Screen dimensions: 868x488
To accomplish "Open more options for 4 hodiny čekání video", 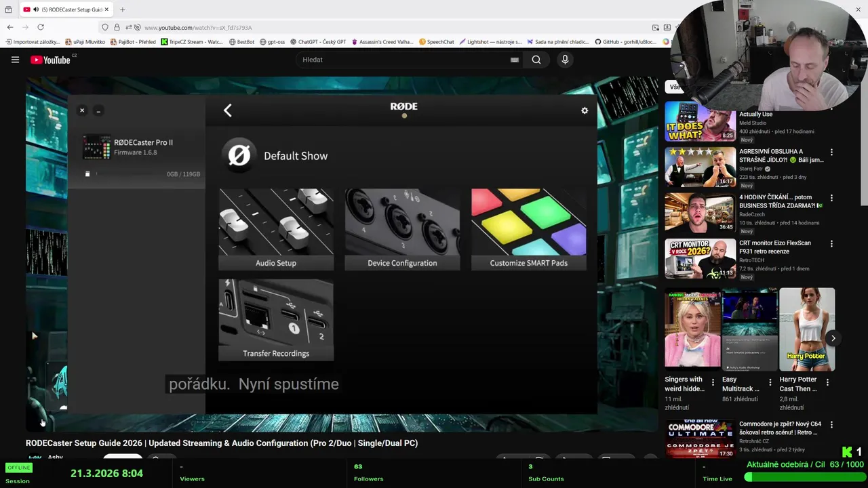I will 831,198.
